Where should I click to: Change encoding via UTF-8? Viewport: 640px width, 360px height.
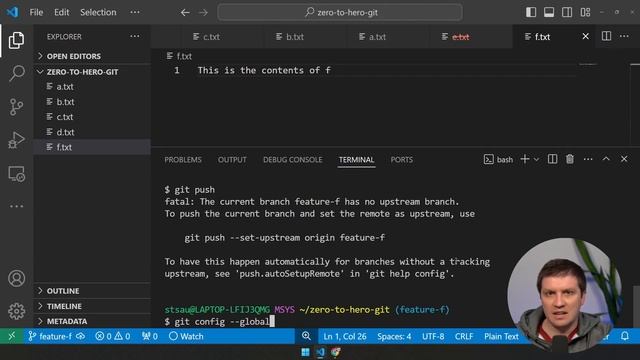pos(433,336)
